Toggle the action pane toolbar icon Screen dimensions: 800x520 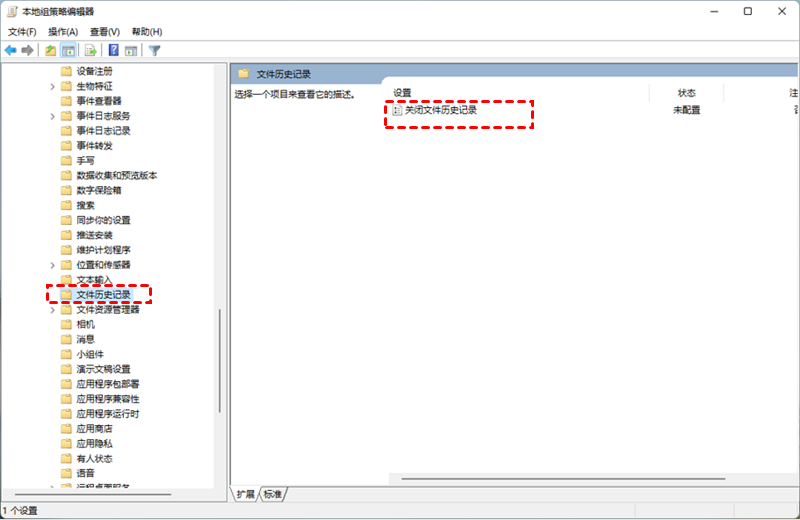(131, 50)
